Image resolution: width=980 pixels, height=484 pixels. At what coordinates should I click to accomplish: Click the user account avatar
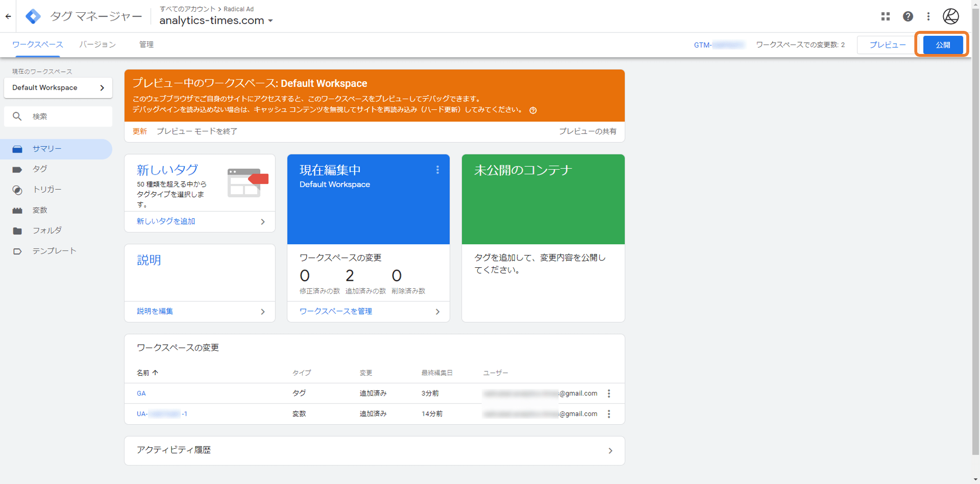951,16
